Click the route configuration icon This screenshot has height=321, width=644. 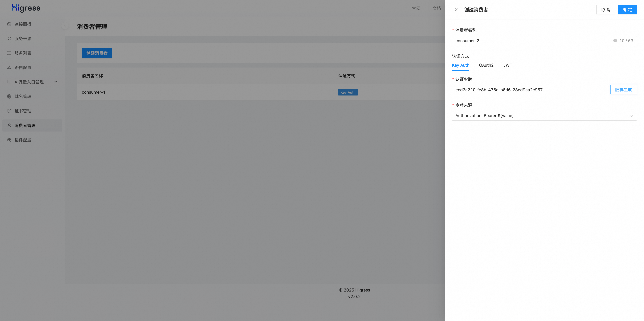[x=9, y=68]
